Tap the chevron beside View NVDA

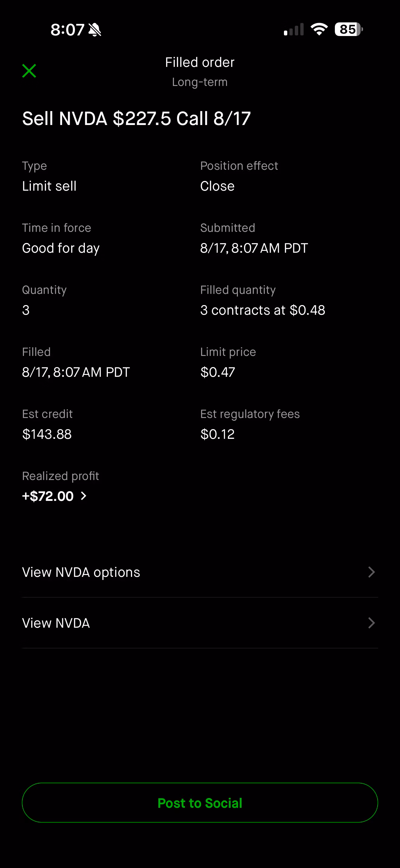pos(371,623)
